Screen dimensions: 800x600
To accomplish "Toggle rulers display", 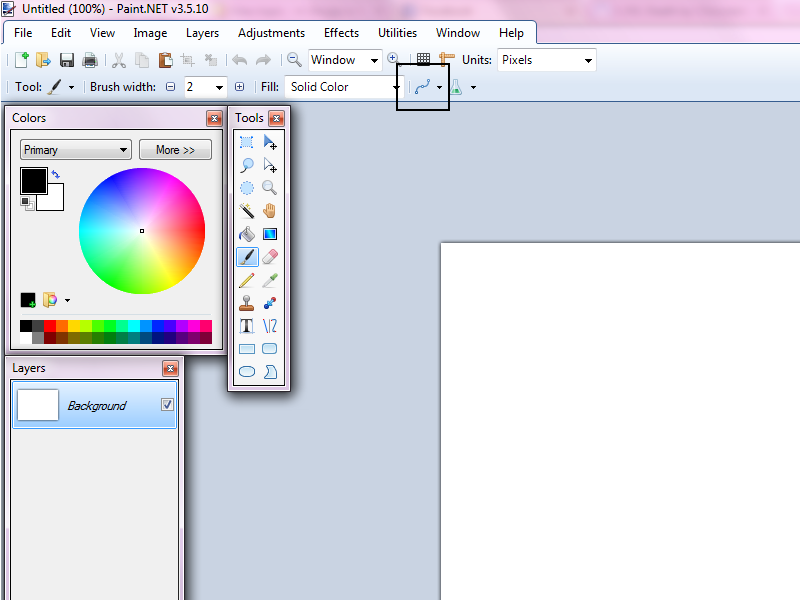I will pos(446,59).
